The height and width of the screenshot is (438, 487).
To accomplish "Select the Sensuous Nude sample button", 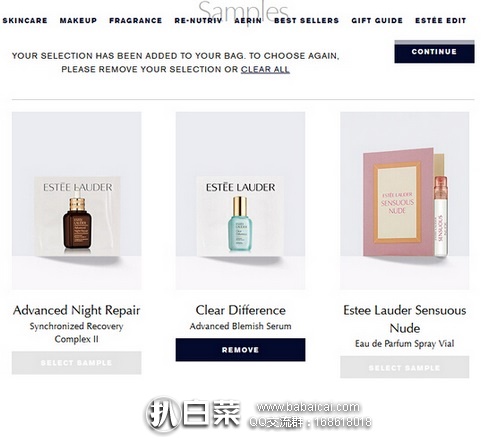I will tap(405, 367).
